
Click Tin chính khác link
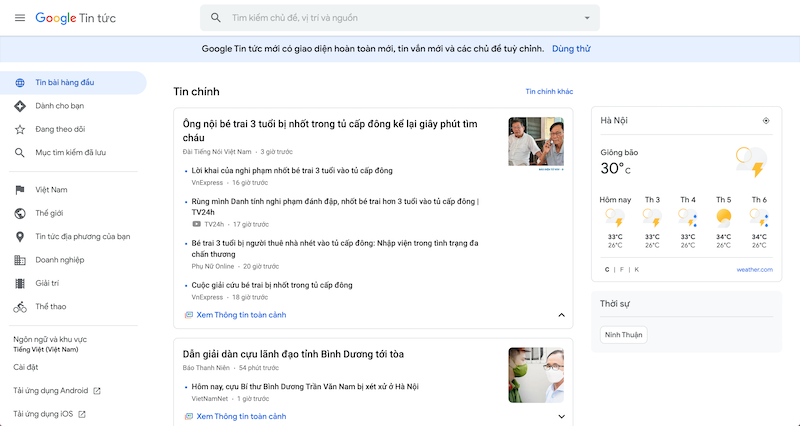tap(549, 92)
